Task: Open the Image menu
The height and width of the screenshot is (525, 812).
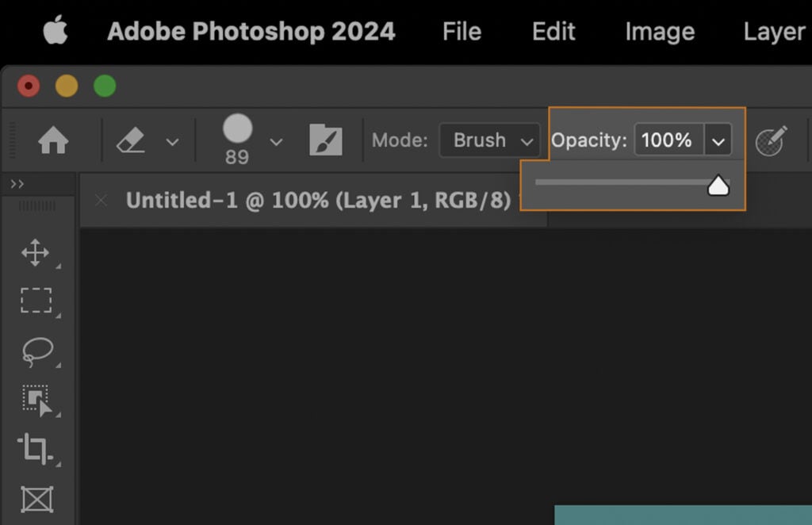Action: click(x=659, y=32)
